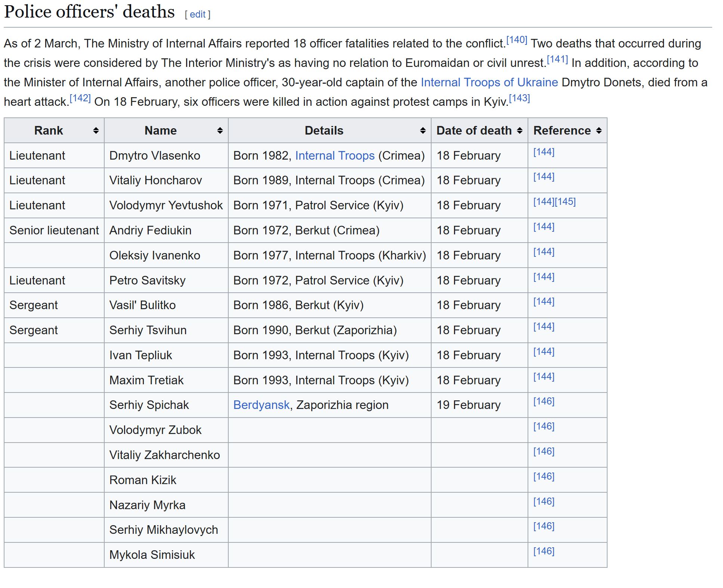
Task: Edit the Police officers' deaths section
Action: [198, 15]
